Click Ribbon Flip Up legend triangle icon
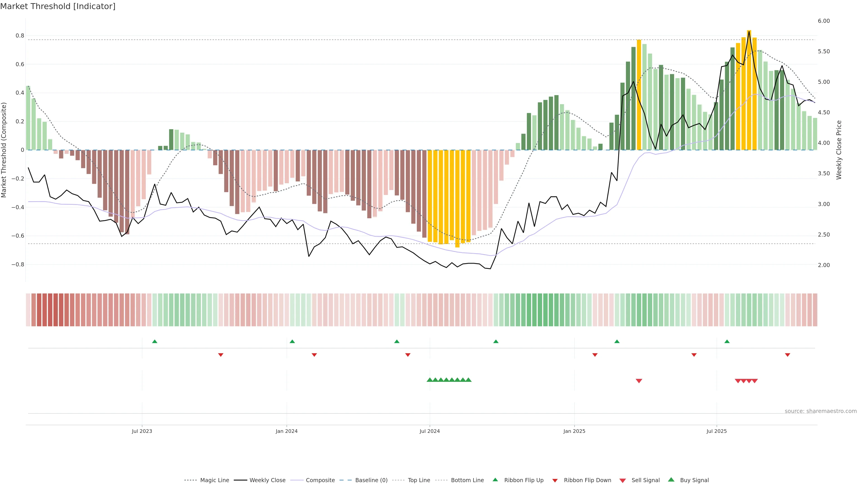The image size is (868, 488). point(495,480)
